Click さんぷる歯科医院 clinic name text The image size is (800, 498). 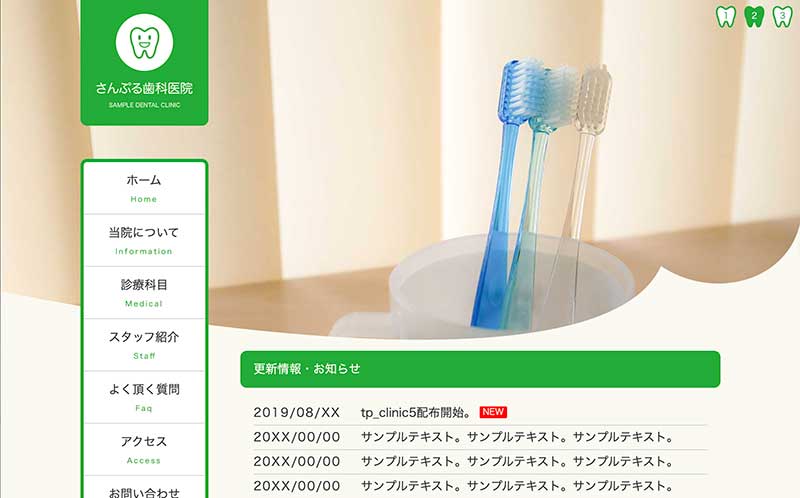point(144,88)
